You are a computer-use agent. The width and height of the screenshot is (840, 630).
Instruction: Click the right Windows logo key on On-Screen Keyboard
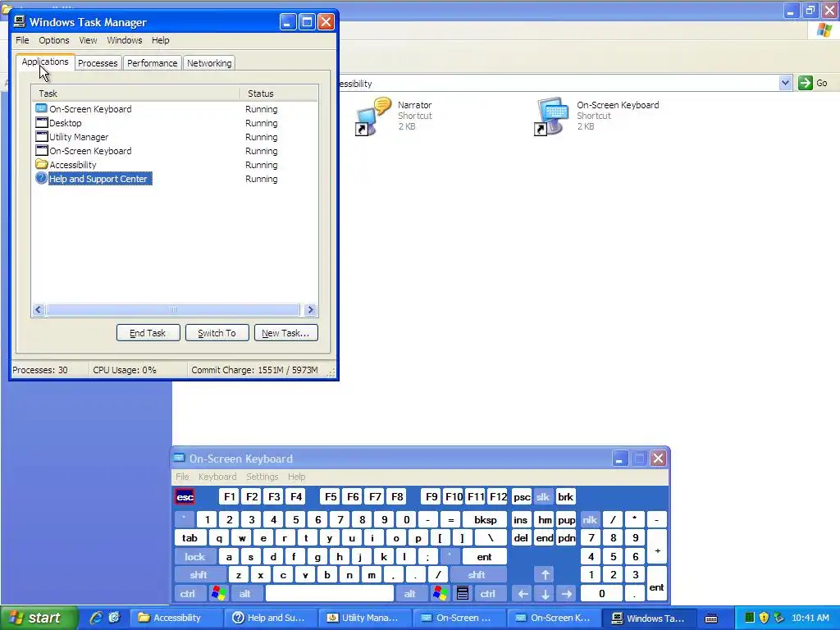pyautogui.click(x=441, y=594)
